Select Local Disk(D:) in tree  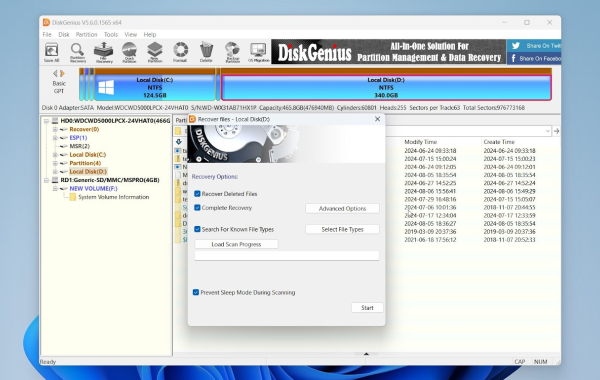pyautogui.click(x=88, y=171)
